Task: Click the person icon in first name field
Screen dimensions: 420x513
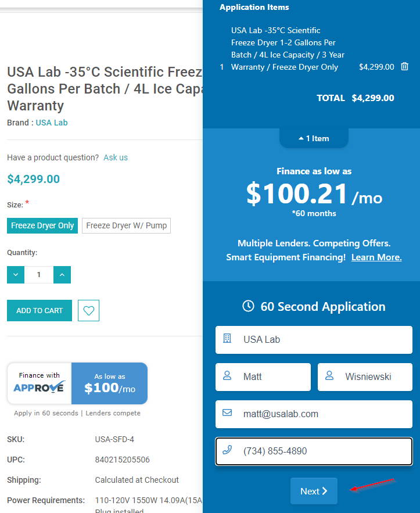Action: (227, 375)
